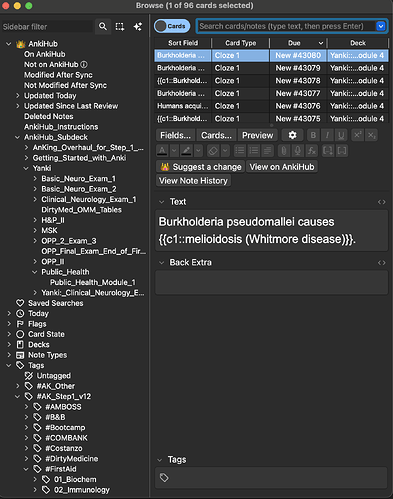The width and height of the screenshot is (393, 499).
Task: Apply superscript formatting icon
Action: (x=357, y=135)
